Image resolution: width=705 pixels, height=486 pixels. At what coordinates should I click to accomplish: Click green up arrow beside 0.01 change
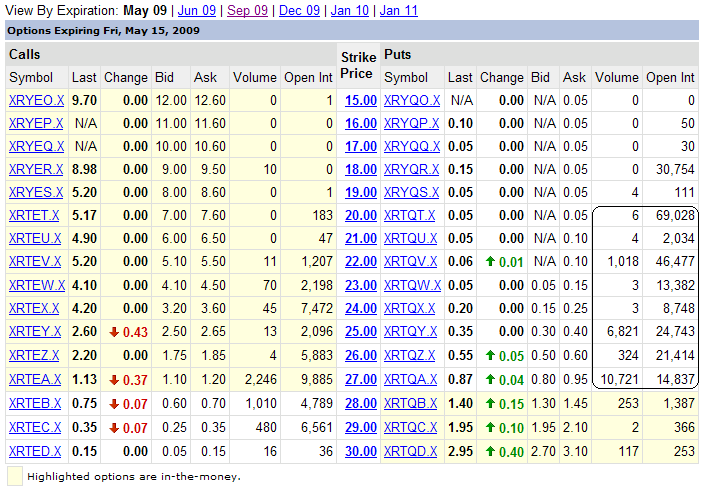(x=491, y=261)
